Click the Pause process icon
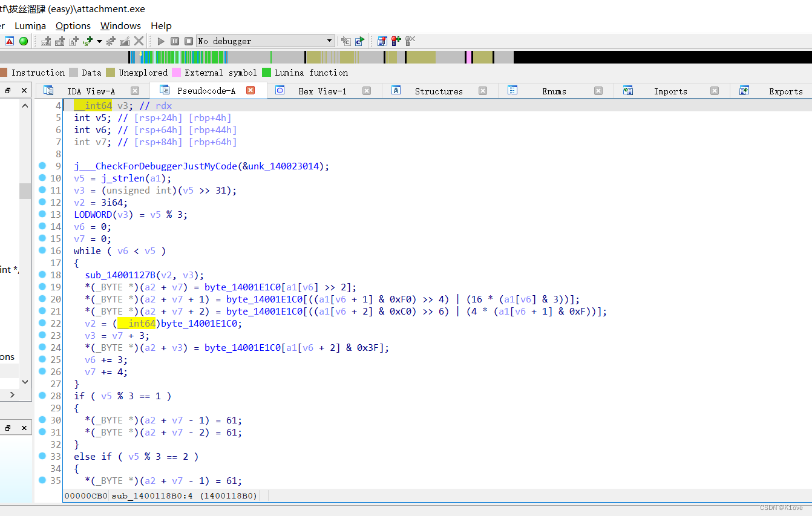Viewport: 812px width, 516px height. [x=175, y=41]
